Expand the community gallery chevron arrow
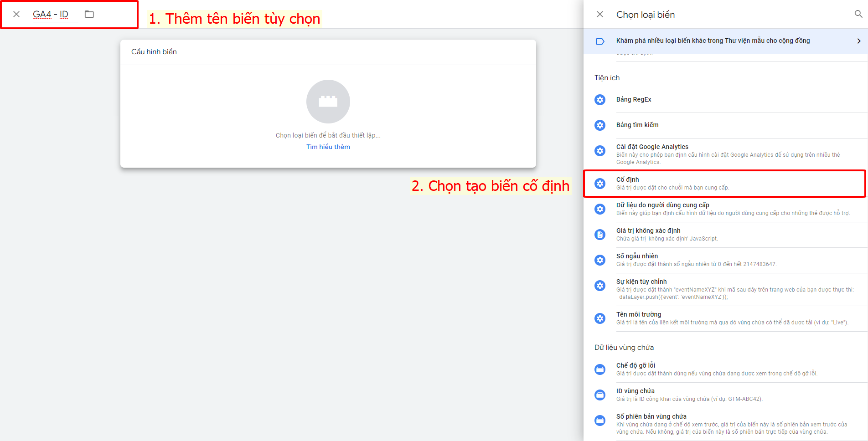 [x=859, y=41]
